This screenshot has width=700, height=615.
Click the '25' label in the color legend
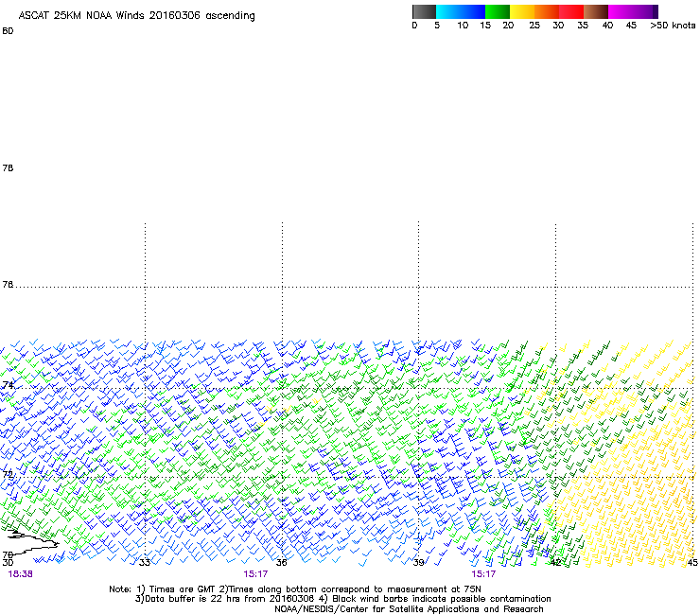(x=534, y=26)
